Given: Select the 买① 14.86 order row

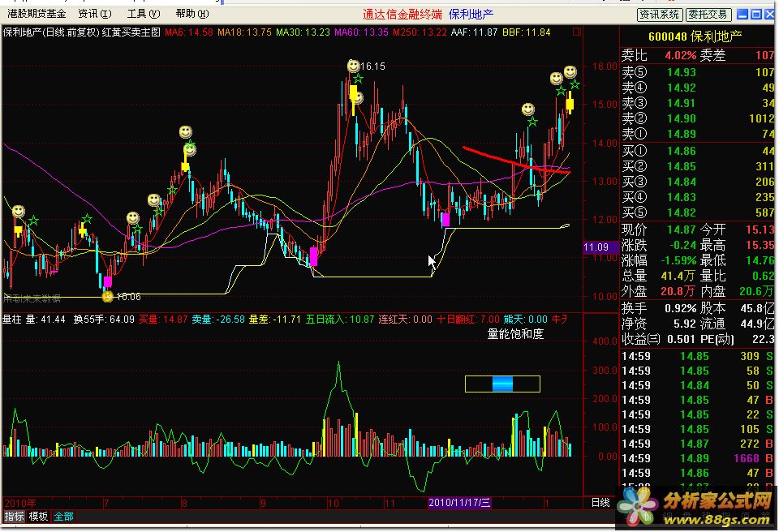Looking at the screenshot, I should [x=698, y=151].
